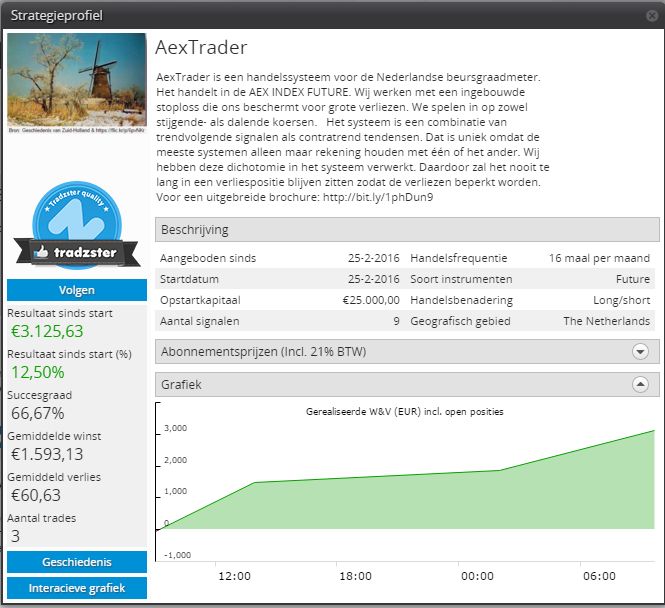Click the windmill strategy thumbnail

tap(77, 80)
